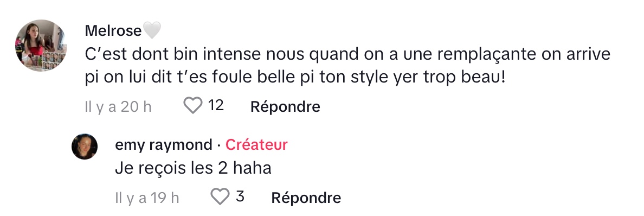Open the emy raymond username link
The width and height of the screenshot is (644, 216).
point(164,145)
